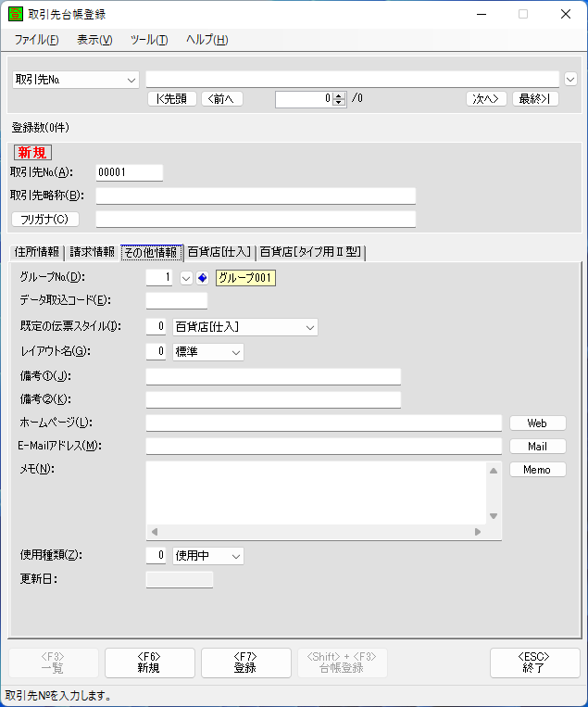Click the グループ001 yellow label
Image resolution: width=588 pixels, height=707 pixels.
coord(245,278)
